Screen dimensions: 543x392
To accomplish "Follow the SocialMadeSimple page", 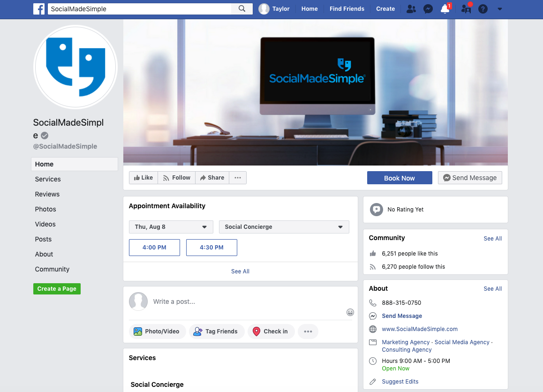I will pyautogui.click(x=177, y=178).
